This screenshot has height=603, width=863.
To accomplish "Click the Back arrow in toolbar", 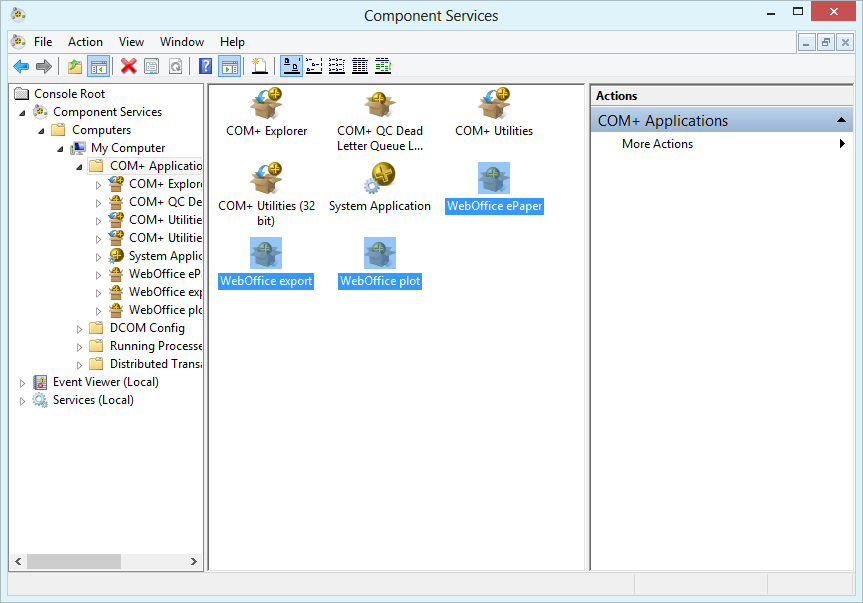I will tap(21, 66).
